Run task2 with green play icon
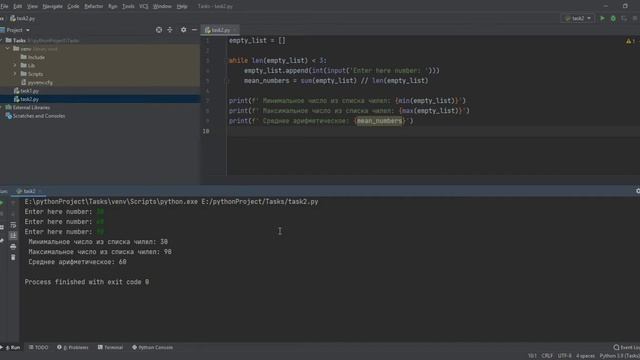 pyautogui.click(x=602, y=18)
